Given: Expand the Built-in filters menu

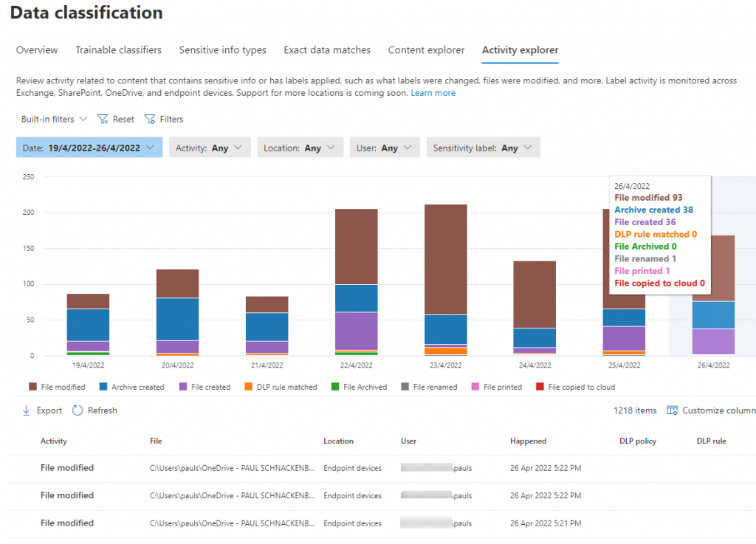Looking at the screenshot, I should 53,119.
